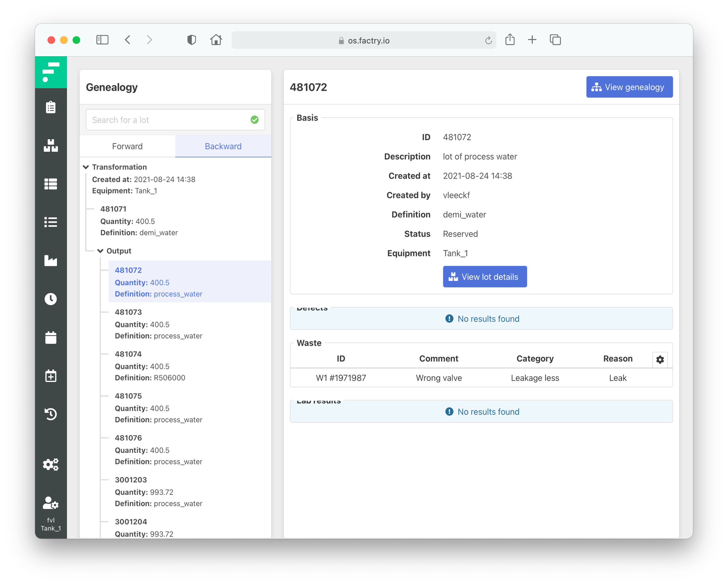
Task: Toggle the browser sidebar button
Action: coord(102,40)
